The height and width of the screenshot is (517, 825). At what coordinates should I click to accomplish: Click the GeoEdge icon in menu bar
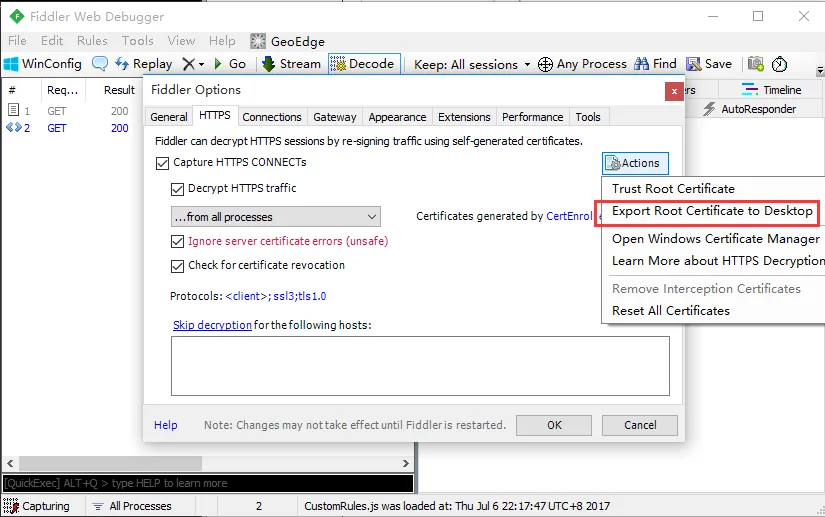[x=258, y=41]
